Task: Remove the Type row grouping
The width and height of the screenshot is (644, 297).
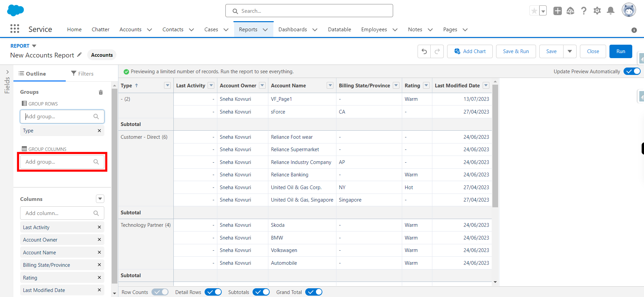Action: click(x=99, y=131)
